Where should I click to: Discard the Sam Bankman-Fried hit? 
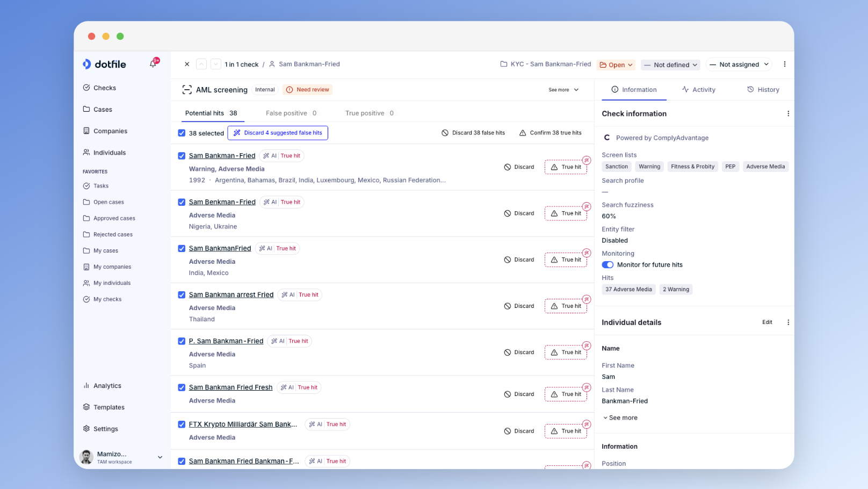pos(519,167)
